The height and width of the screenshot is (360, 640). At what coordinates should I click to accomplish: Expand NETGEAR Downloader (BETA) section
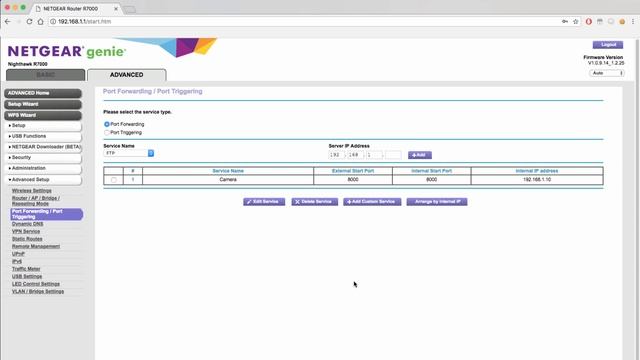[x=43, y=147]
